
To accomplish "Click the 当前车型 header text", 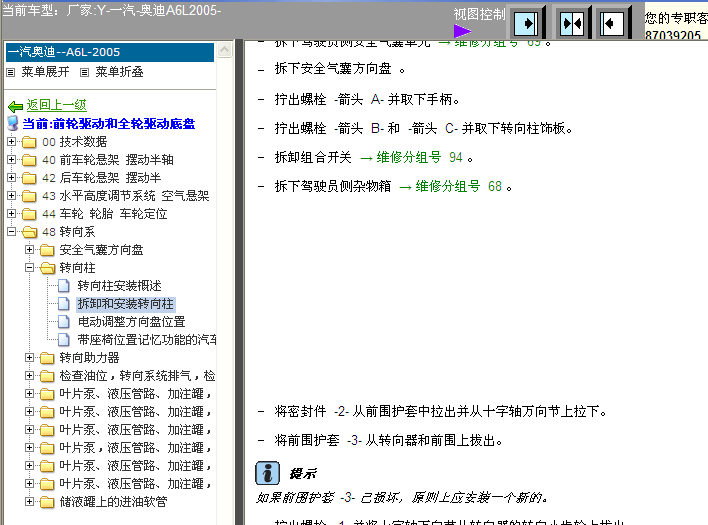I will pos(112,10).
